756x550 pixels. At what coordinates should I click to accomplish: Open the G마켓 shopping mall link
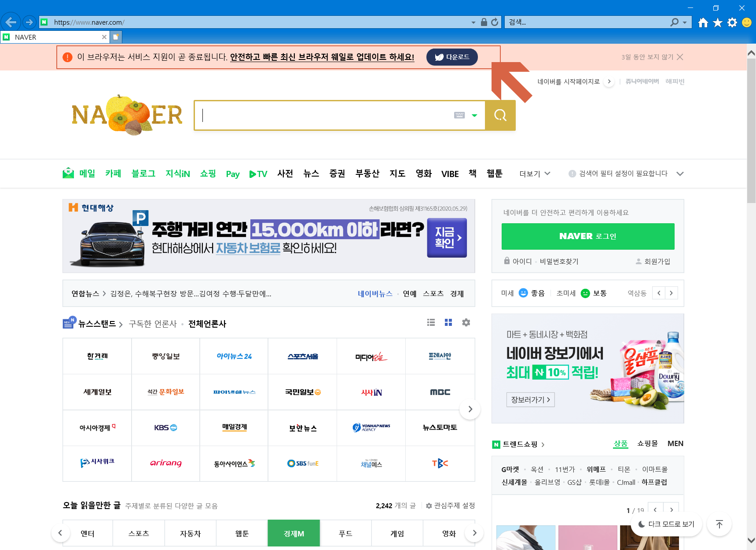click(510, 469)
